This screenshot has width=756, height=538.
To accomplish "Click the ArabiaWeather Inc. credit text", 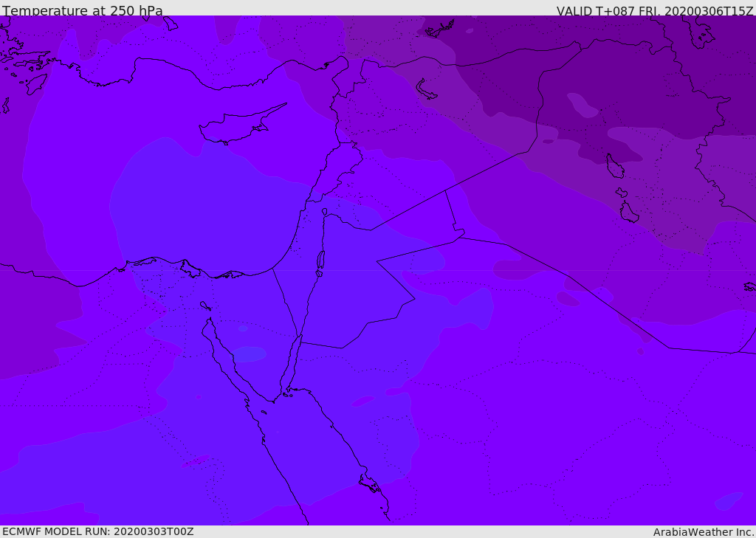I will (x=704, y=532).
